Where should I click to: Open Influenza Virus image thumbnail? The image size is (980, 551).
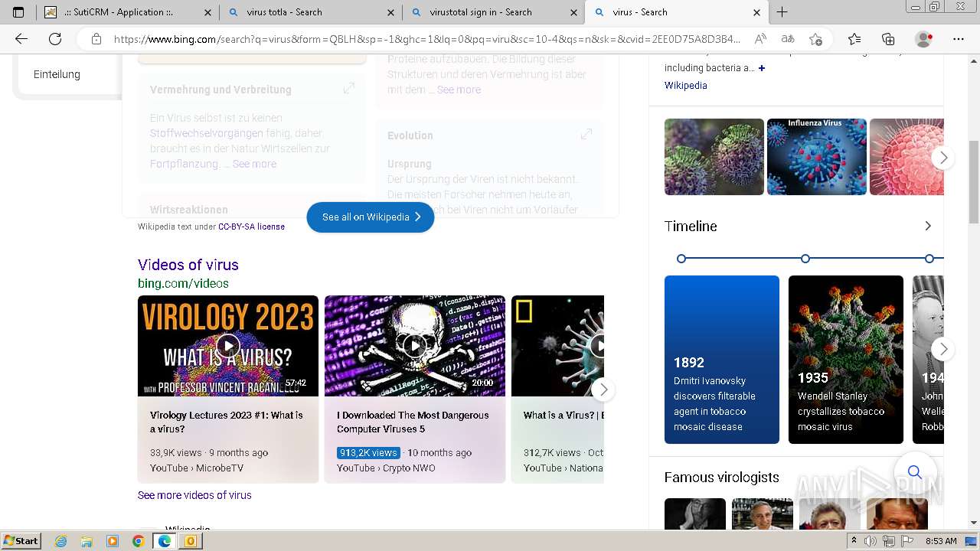(x=817, y=157)
